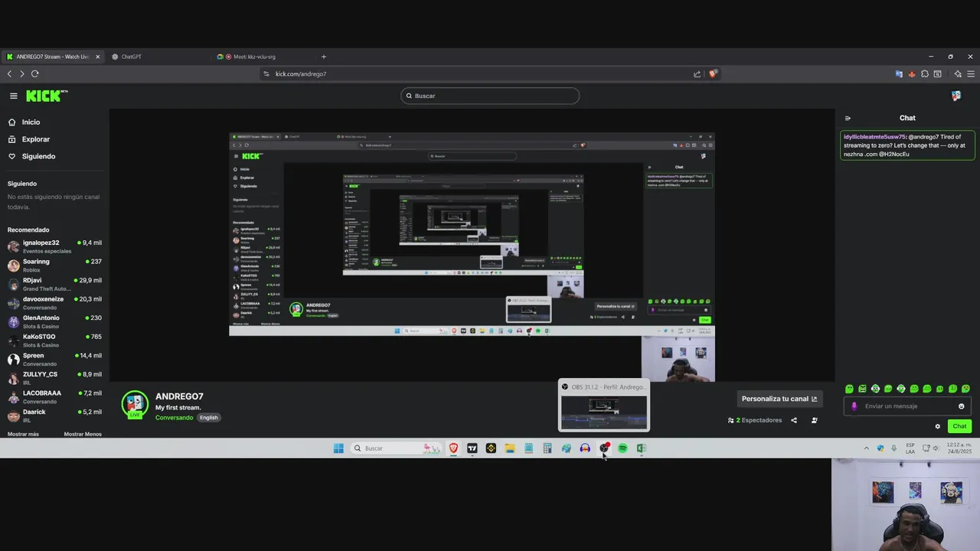Open Explorar in sidebar
This screenshot has height=551, width=980.
pyautogui.click(x=35, y=139)
